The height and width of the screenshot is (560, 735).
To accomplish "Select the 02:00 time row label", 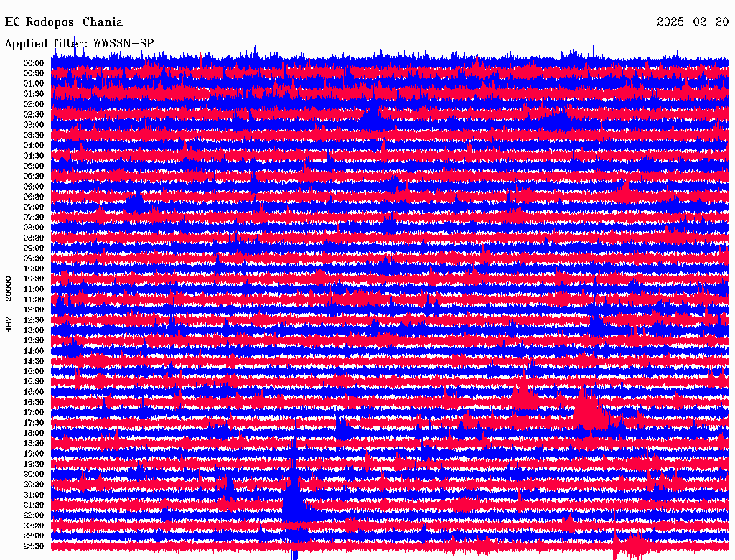I will (x=34, y=105).
